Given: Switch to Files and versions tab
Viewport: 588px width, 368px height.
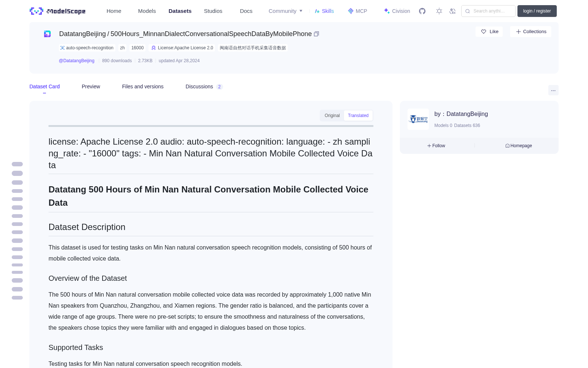Looking at the screenshot, I should (x=143, y=86).
